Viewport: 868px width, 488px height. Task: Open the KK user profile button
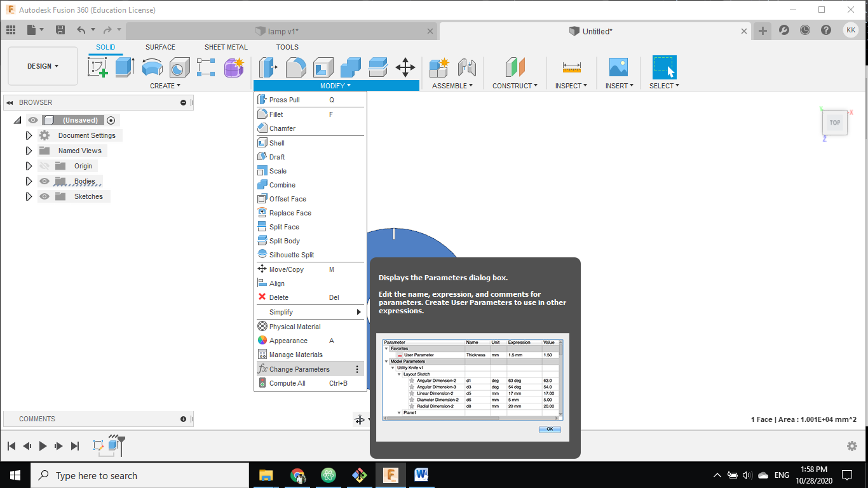pos(851,30)
